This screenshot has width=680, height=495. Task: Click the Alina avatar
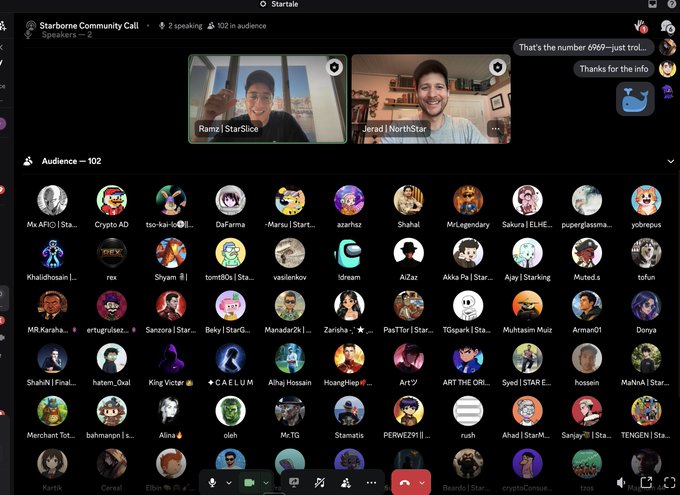click(x=171, y=410)
